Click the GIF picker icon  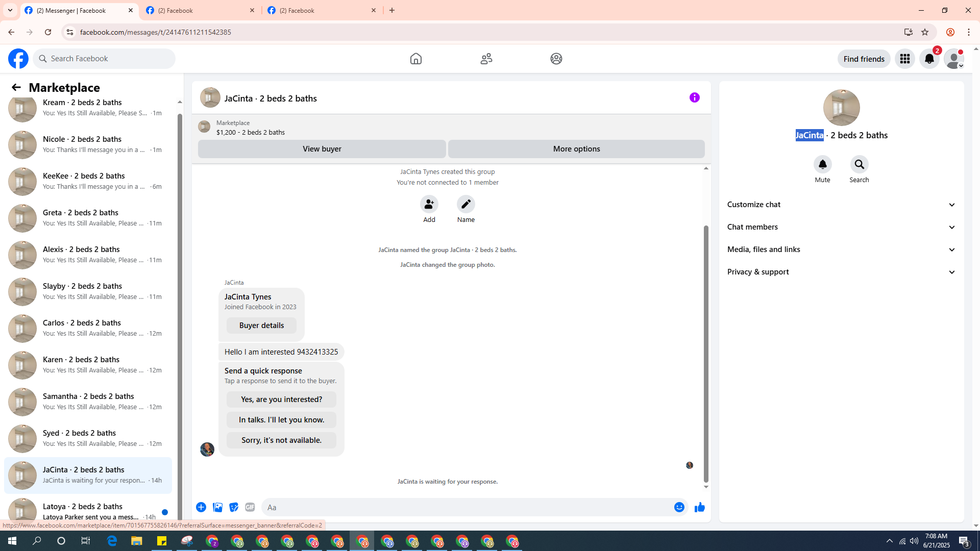click(250, 507)
